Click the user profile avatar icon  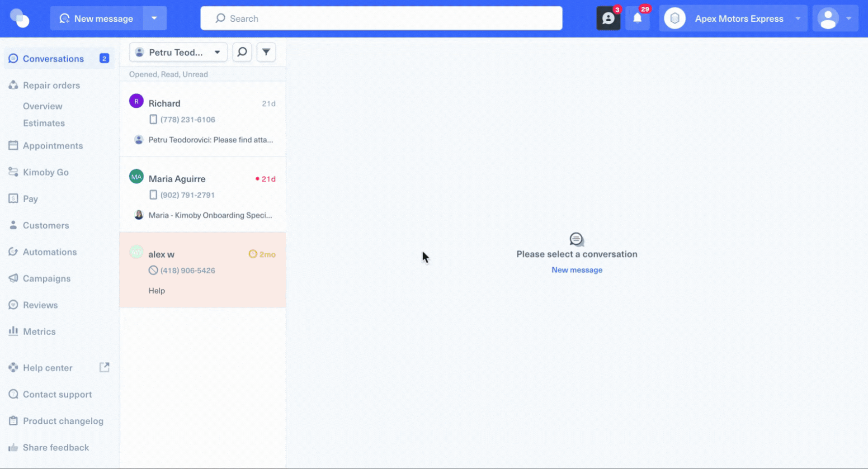coord(828,19)
